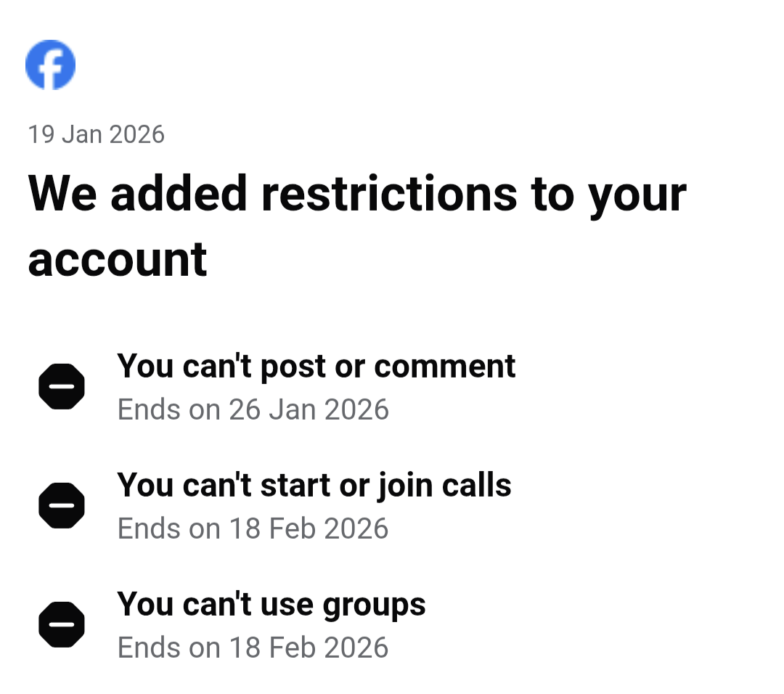The image size is (784, 694).
Task: Click the word "groups" in third restriction title
Action: click(374, 605)
